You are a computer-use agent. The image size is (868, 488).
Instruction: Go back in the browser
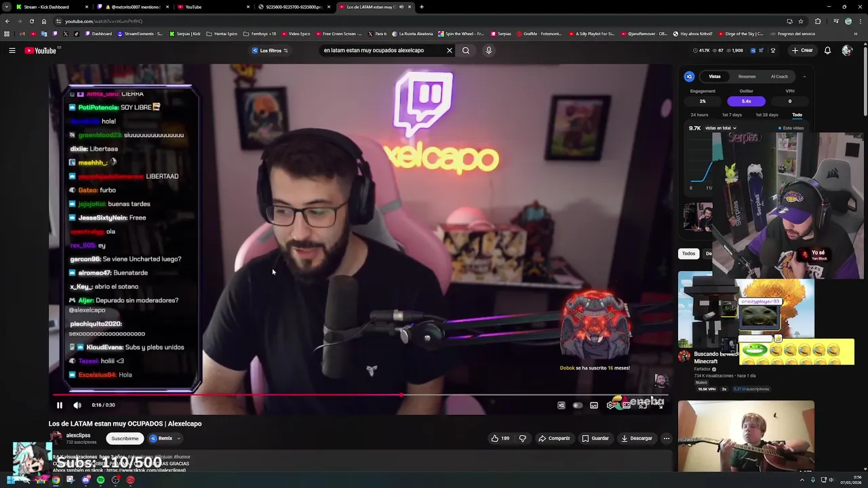(x=7, y=21)
